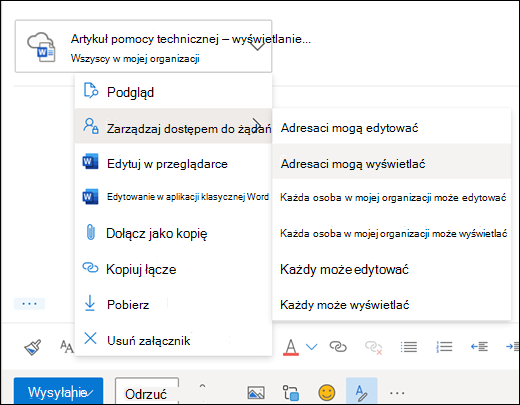Open the attachment chevron dropdown
The height and width of the screenshot is (405, 520).
pyautogui.click(x=257, y=46)
